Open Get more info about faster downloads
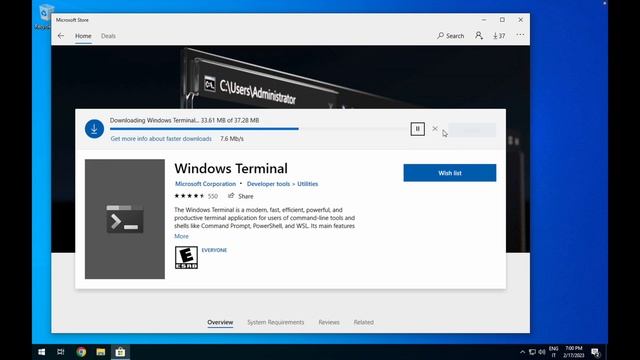This screenshot has height=360, width=640. [x=161, y=139]
